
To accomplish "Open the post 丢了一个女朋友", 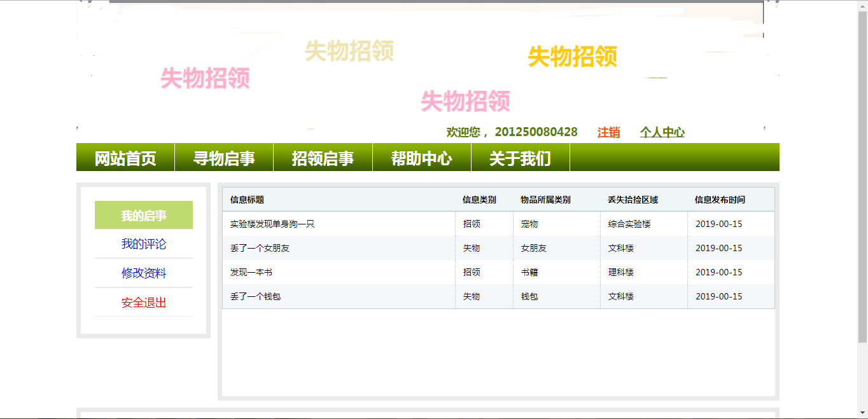I will 260,248.
